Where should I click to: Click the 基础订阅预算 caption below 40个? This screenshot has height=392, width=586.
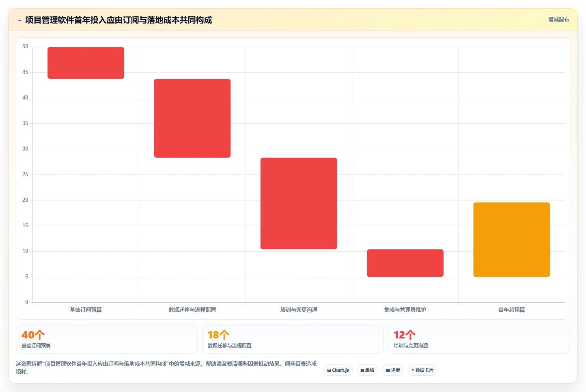pyautogui.click(x=36, y=346)
